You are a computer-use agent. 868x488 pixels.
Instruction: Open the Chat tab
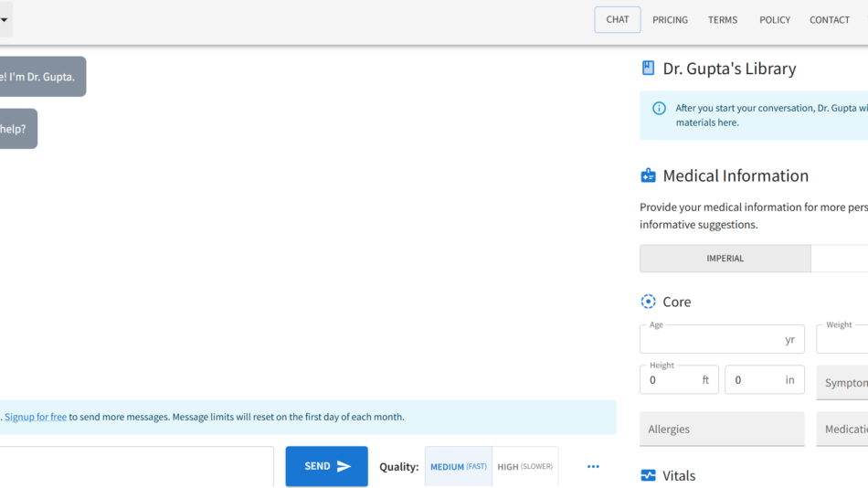click(618, 19)
